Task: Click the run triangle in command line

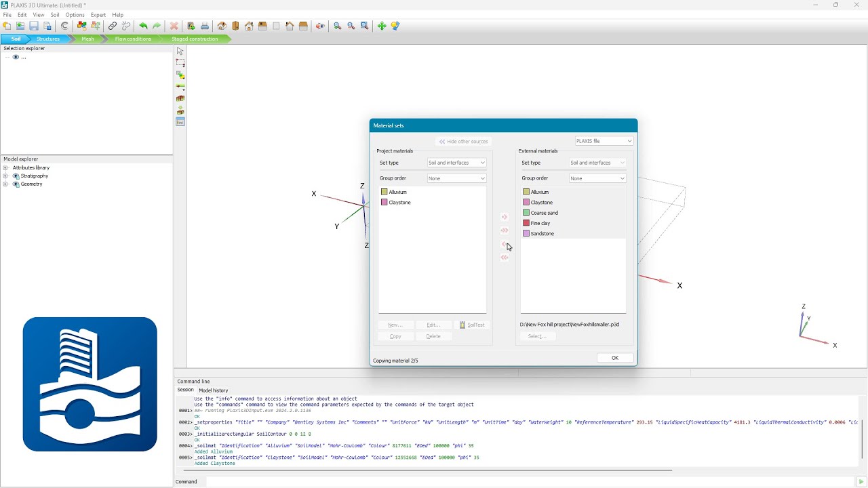Action: 861,482
